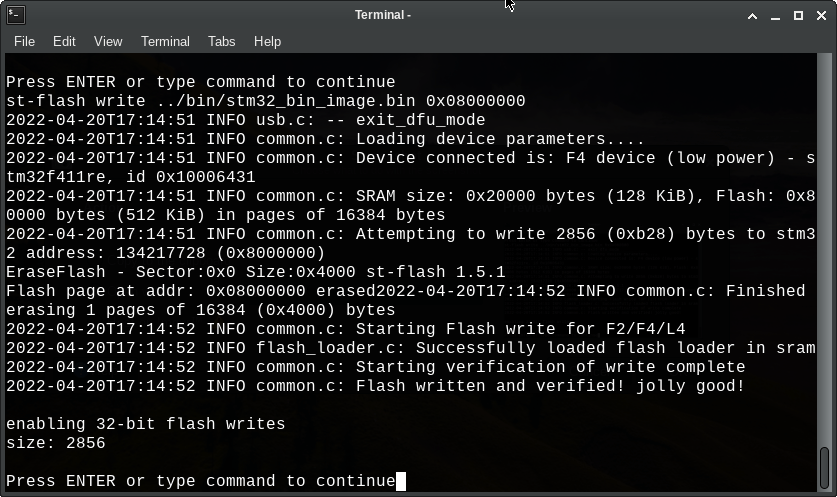Open the View menu
The image size is (837, 497).
[108, 41]
